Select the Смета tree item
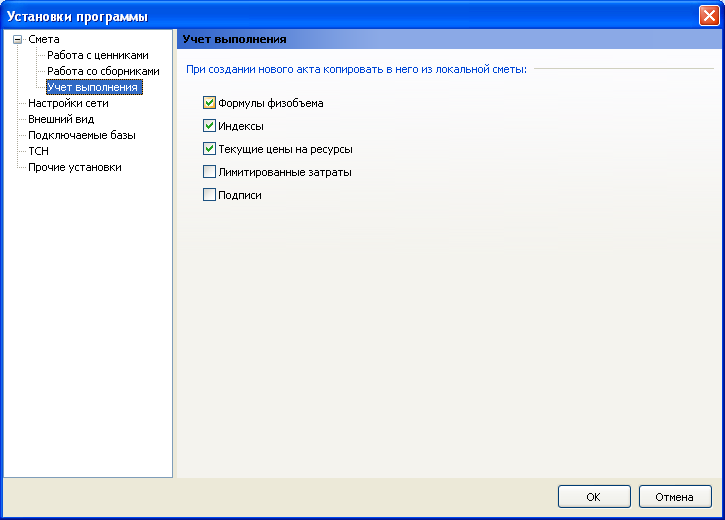725x520 pixels. pos(44,39)
